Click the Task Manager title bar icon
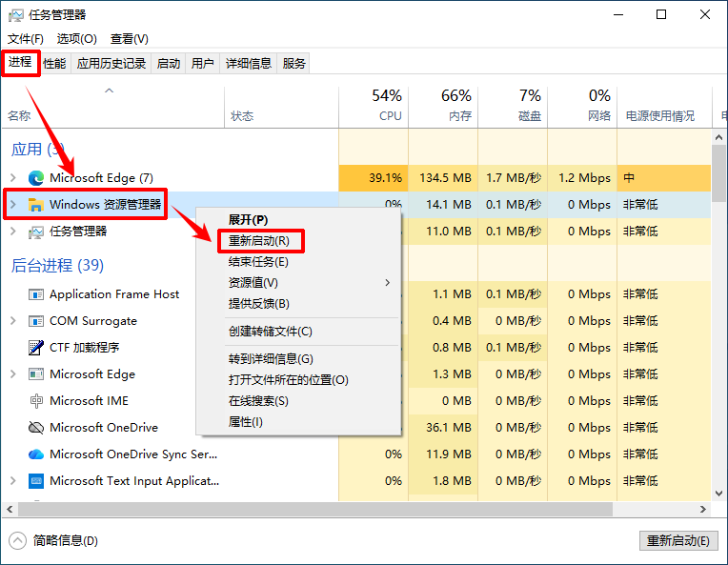Screen dimensions: 728x565 click(x=15, y=15)
